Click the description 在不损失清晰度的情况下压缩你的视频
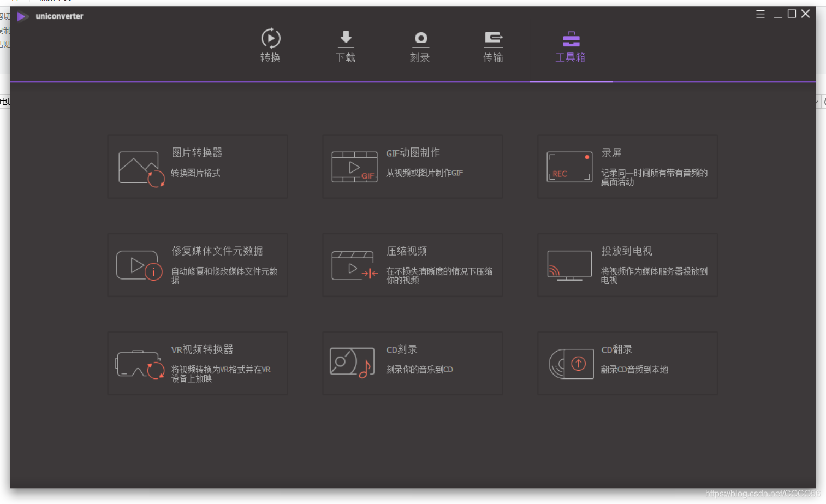The image size is (826, 504). (439, 276)
